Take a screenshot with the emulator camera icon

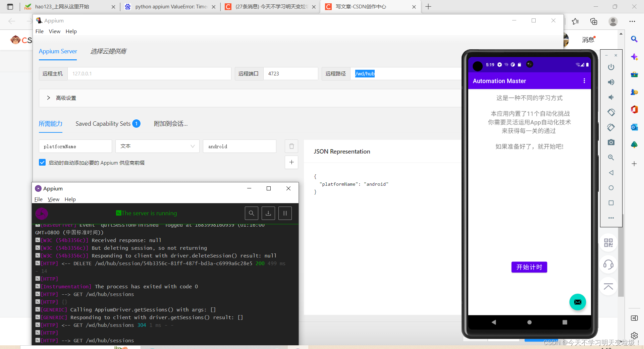tap(611, 142)
